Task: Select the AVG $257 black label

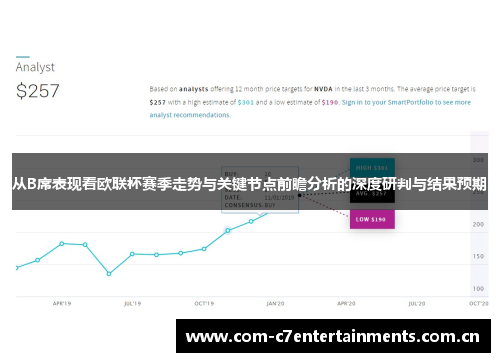Action: tap(372, 194)
